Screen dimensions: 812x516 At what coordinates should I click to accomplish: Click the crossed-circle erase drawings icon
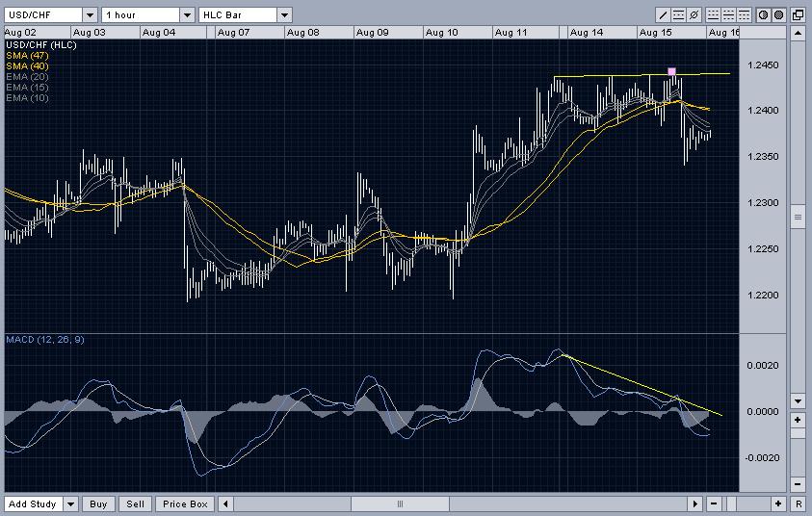(694, 15)
